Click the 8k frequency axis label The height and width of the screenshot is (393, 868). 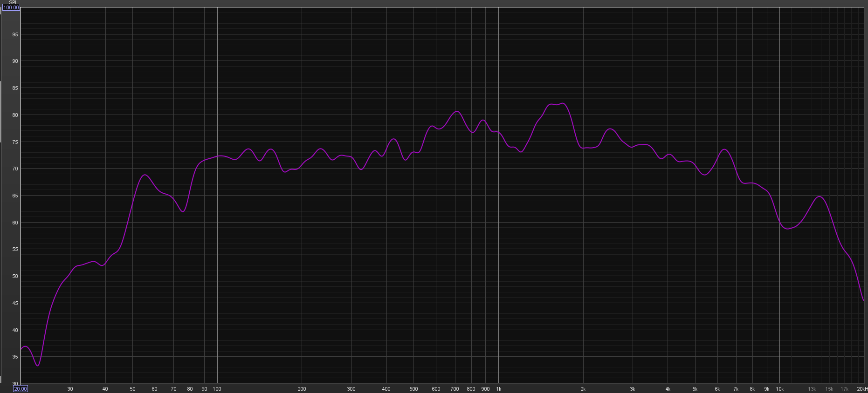pos(752,389)
